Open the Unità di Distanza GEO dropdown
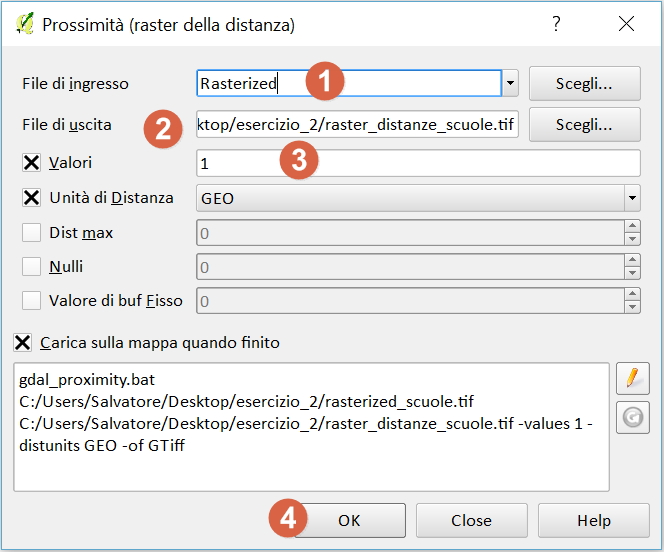The image size is (664, 552). click(632, 198)
